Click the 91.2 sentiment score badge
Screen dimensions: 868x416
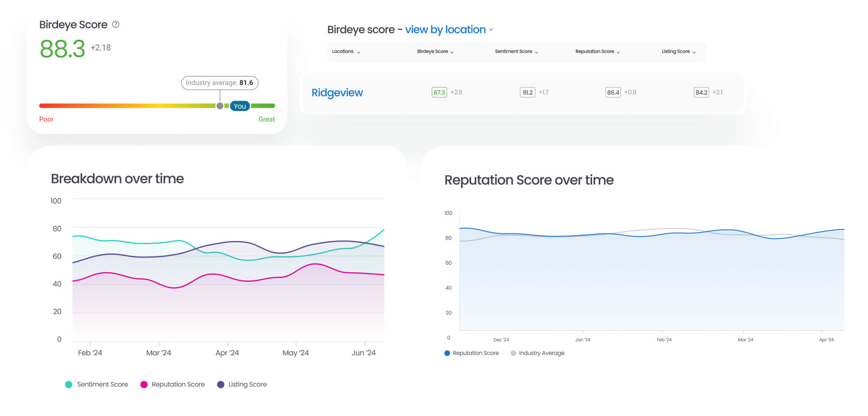528,92
